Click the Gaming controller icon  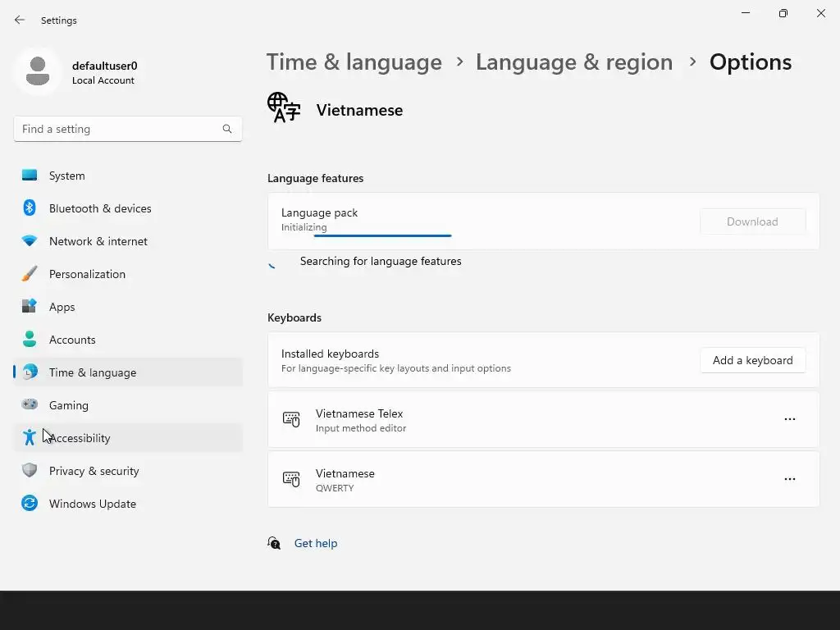click(30, 404)
